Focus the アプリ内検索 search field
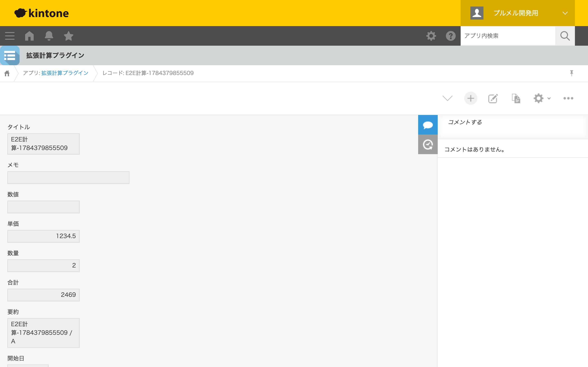Viewport: 588px width, 367px height. [x=508, y=36]
